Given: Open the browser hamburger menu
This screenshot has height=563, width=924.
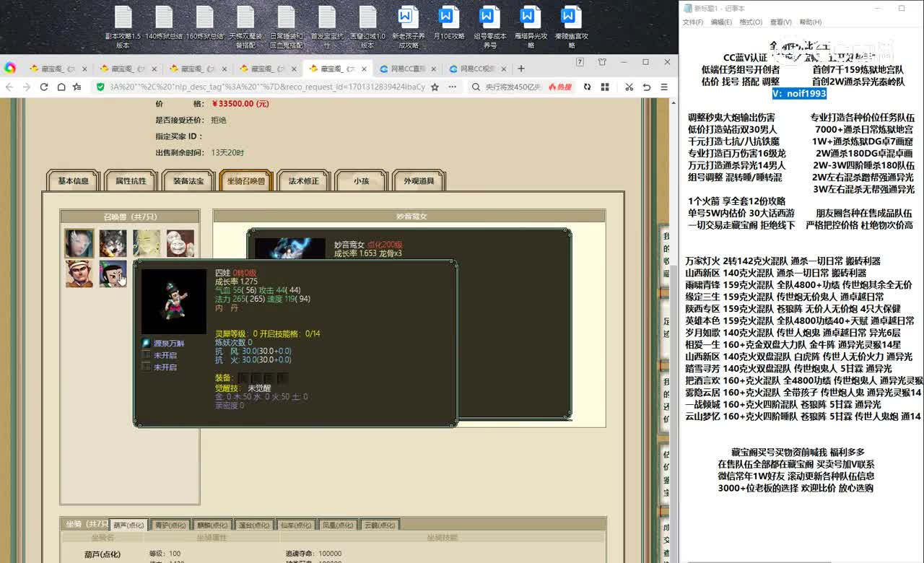Looking at the screenshot, I should pyautogui.click(x=664, y=87).
